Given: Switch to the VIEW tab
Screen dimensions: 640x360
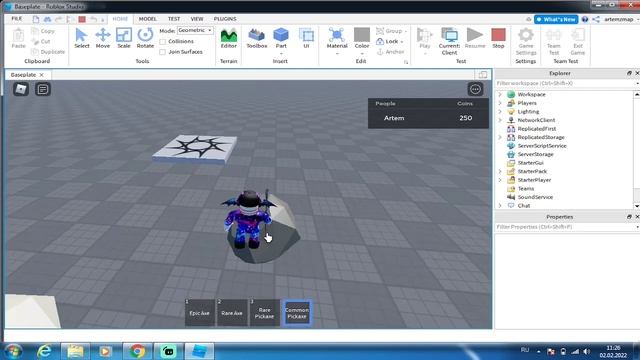Looking at the screenshot, I should [x=197, y=19].
